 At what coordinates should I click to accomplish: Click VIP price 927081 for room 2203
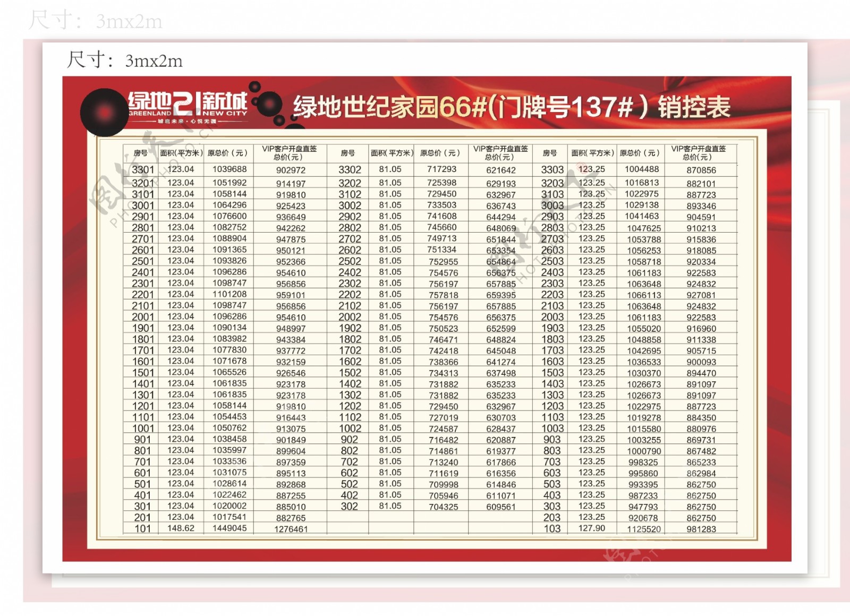(x=701, y=295)
